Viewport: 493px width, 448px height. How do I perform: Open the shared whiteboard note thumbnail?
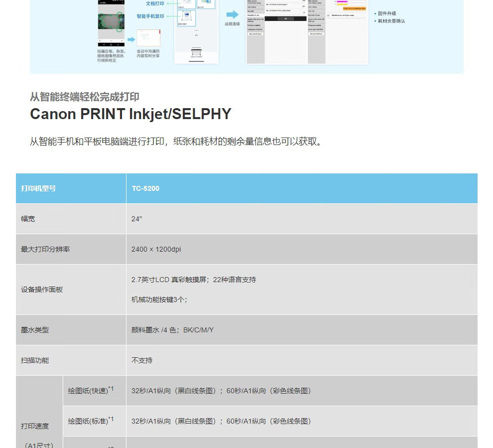[x=148, y=38]
